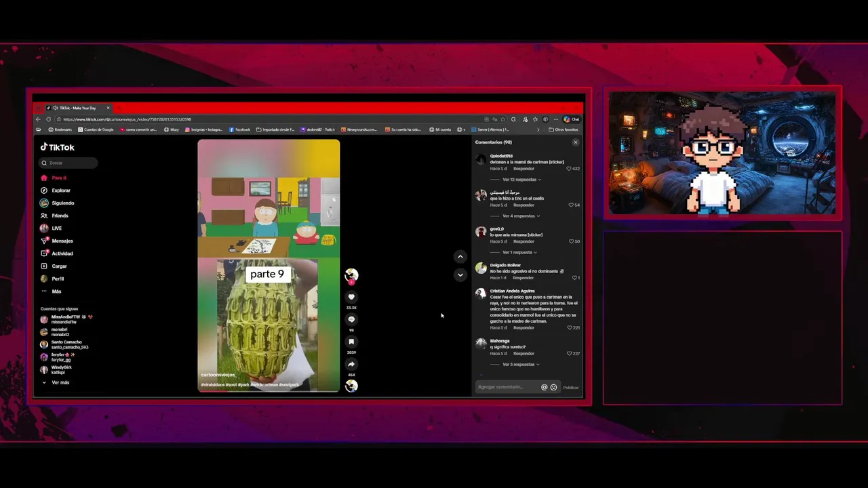Viewport: 868px width, 488px height.
Task: Click the Explorar compass icon
Action: 44,190
